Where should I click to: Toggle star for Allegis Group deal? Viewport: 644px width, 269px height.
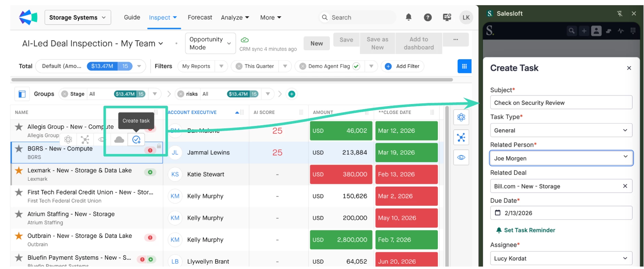point(19,127)
